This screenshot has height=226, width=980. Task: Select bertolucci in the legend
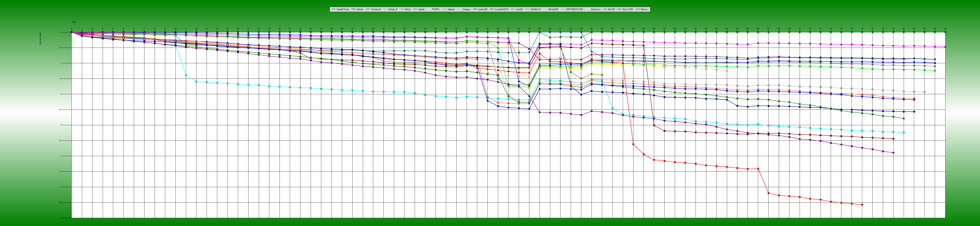(x=595, y=9)
